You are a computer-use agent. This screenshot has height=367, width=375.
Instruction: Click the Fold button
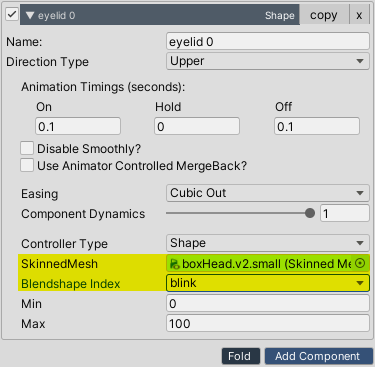(241, 356)
